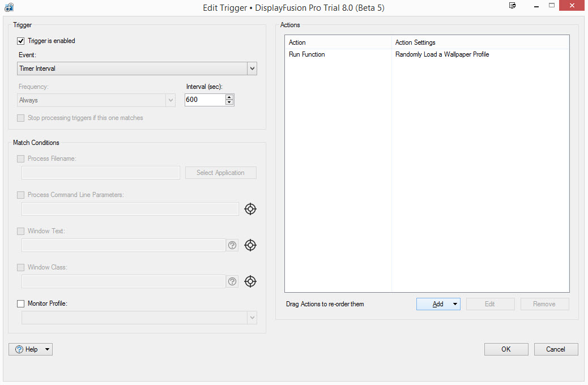Click the Interval field showing 600
The image size is (588, 385).
(x=205, y=100)
